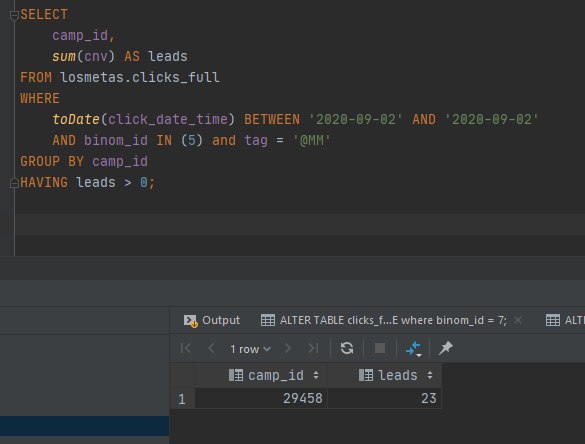Select the cell containing 29458
The width and height of the screenshot is (585, 444).
pos(261,398)
